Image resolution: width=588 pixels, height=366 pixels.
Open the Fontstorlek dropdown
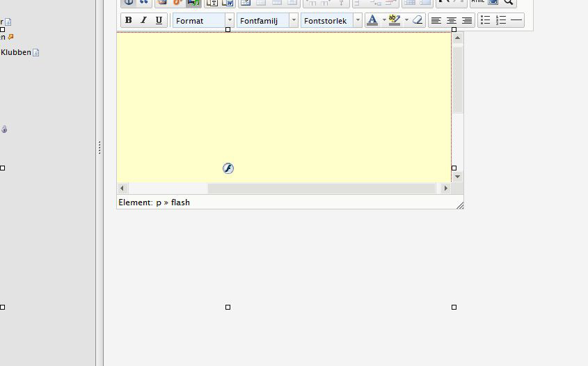coord(331,21)
